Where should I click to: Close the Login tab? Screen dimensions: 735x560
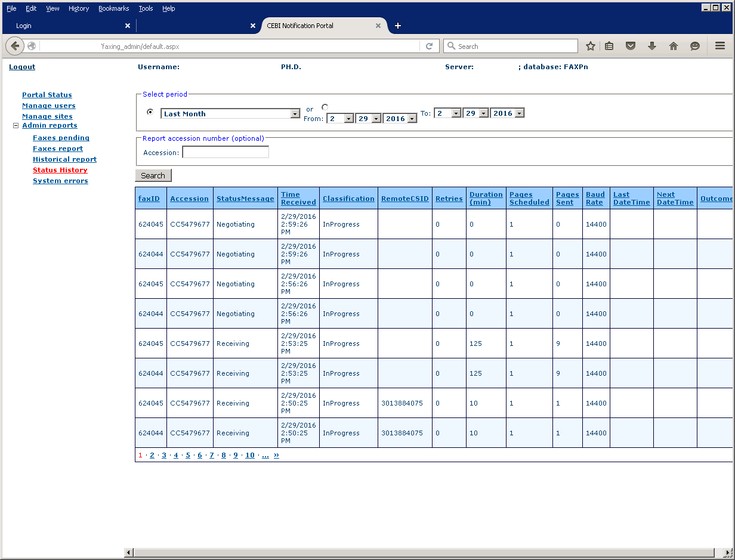(x=128, y=26)
